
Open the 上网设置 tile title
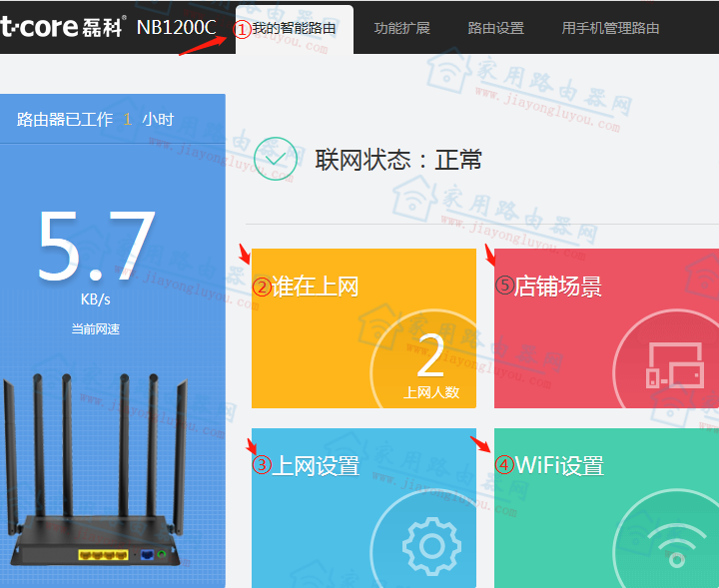(316, 465)
